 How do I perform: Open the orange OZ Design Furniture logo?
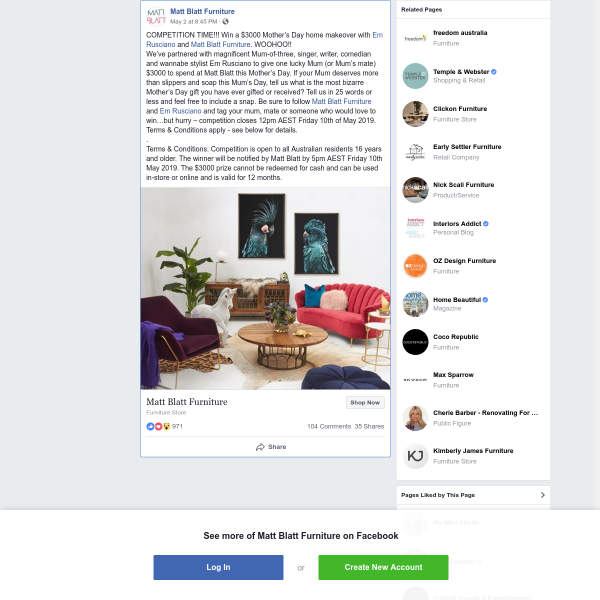(x=415, y=266)
